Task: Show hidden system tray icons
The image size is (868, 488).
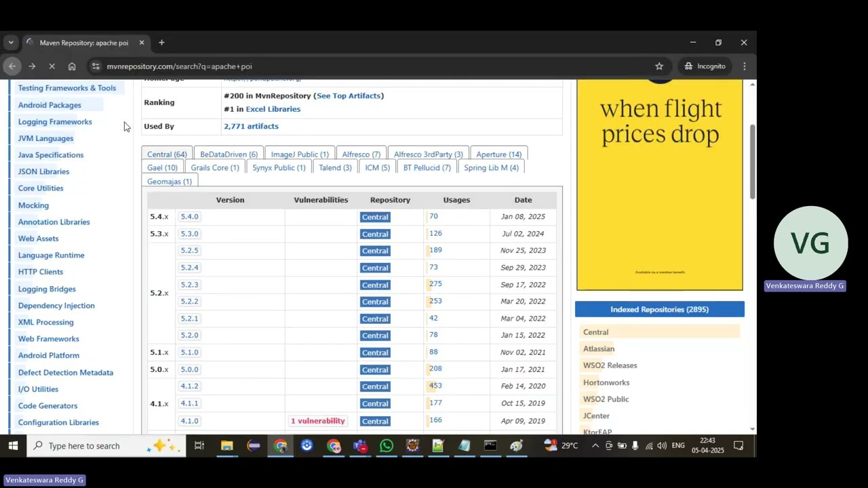Action: [x=595, y=446]
